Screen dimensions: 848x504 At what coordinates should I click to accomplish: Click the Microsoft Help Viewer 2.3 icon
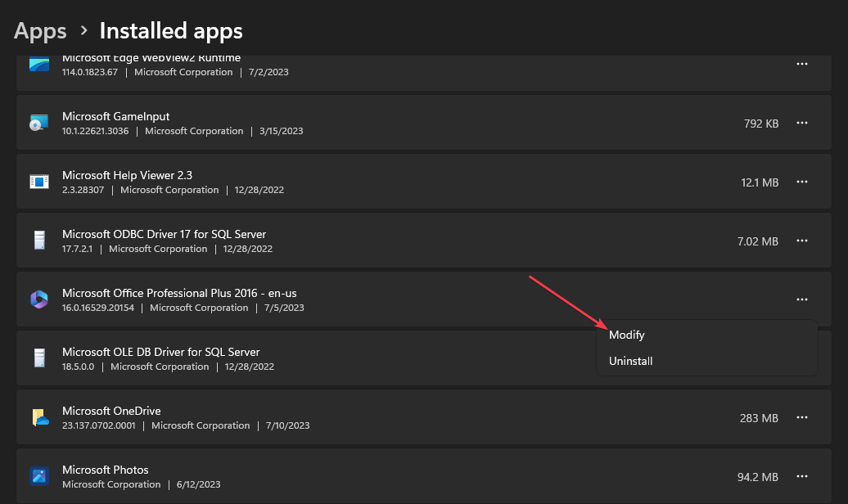point(39,182)
